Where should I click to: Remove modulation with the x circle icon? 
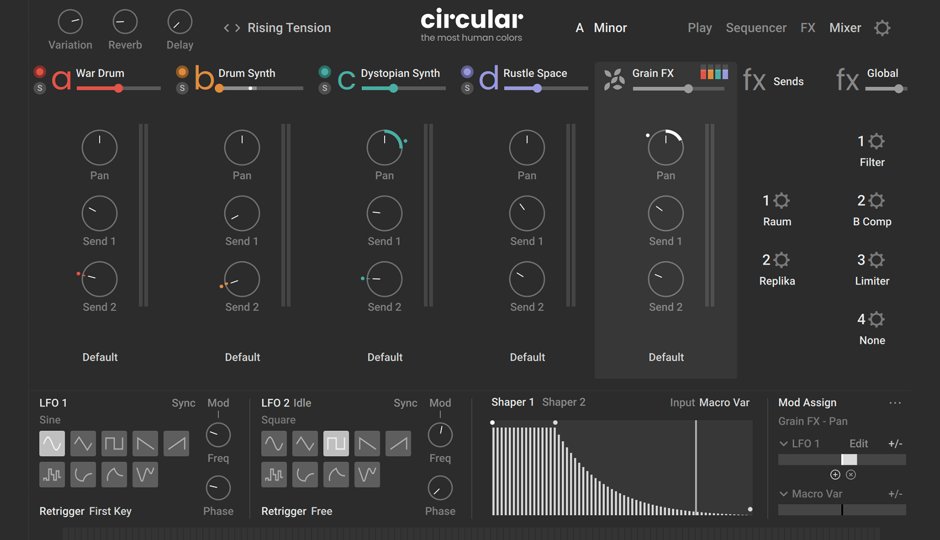tap(851, 475)
